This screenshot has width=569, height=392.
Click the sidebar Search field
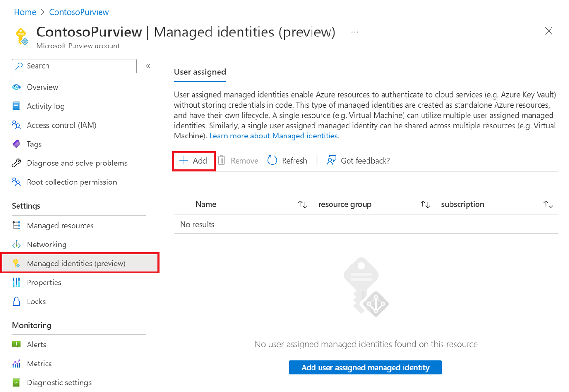coord(73,65)
